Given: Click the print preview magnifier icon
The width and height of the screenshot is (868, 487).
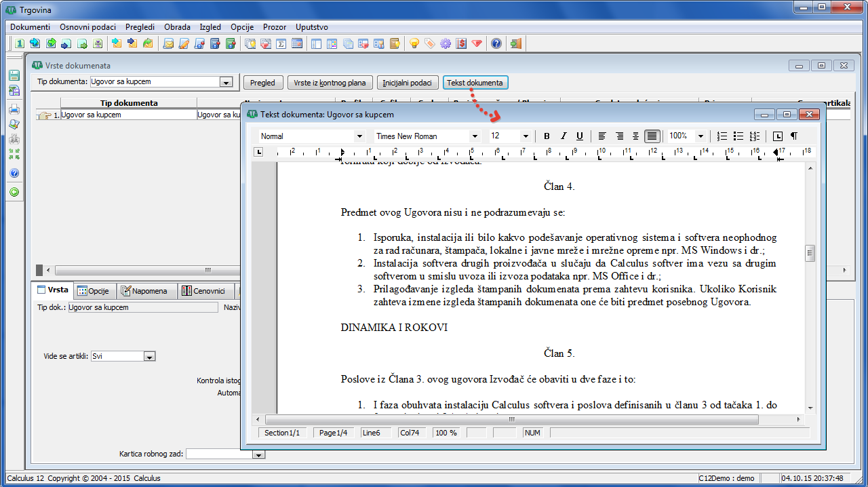Looking at the screenshot, I should click(x=14, y=124).
